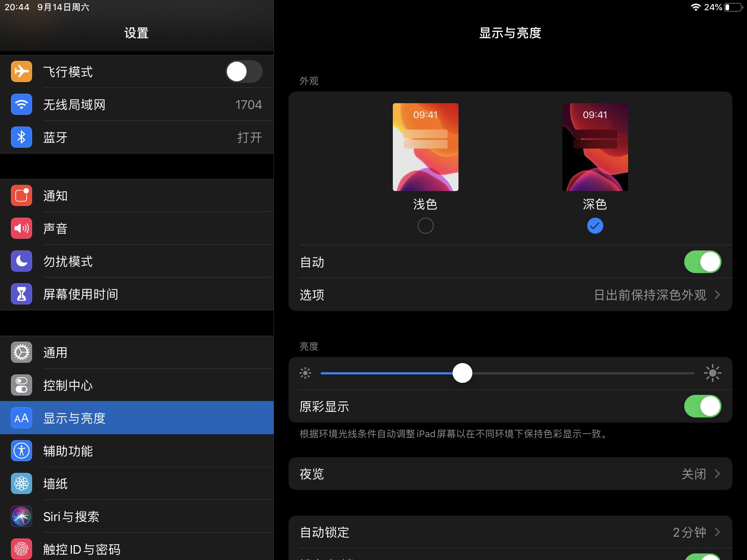Open Notifications via the 通知 icon
Screen dimensions: 747x560
click(x=22, y=195)
